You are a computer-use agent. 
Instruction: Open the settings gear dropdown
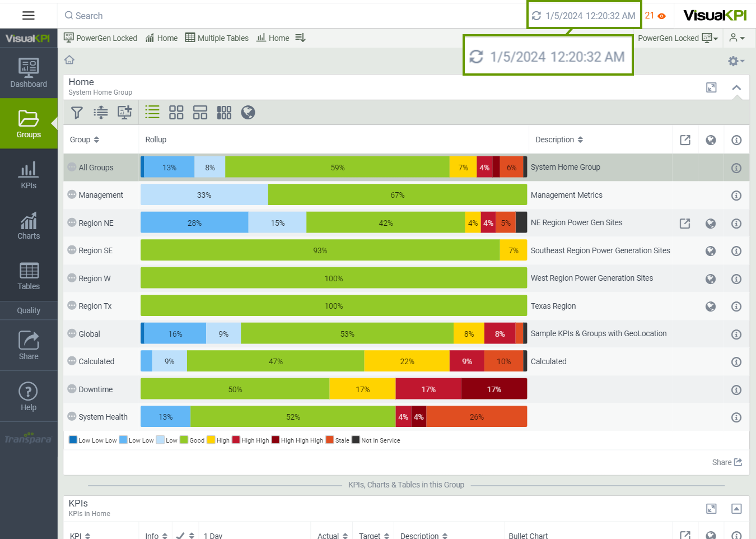[736, 61]
